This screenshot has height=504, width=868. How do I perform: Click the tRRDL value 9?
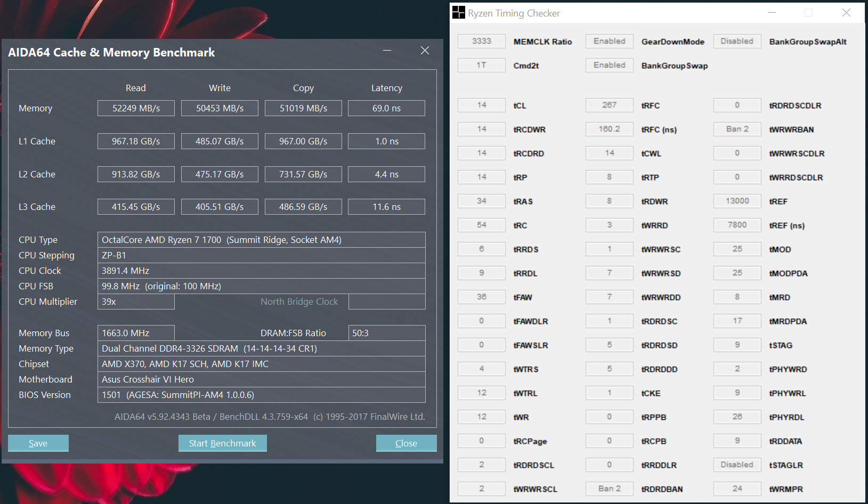point(482,273)
